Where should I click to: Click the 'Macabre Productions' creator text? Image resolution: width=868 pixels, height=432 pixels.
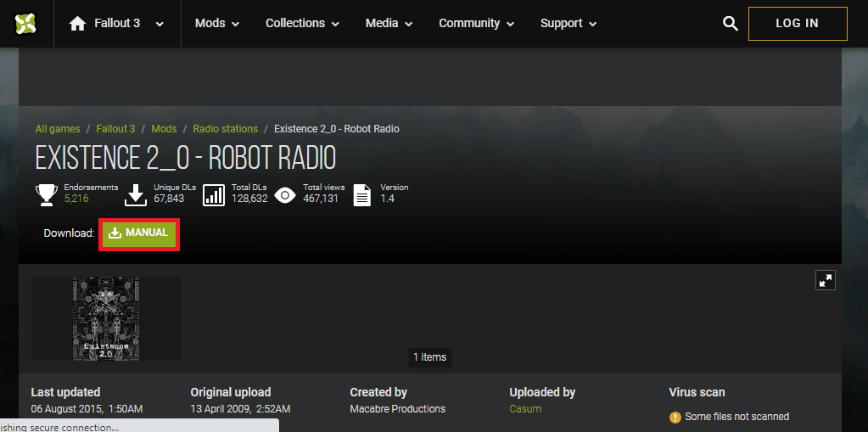click(x=397, y=409)
